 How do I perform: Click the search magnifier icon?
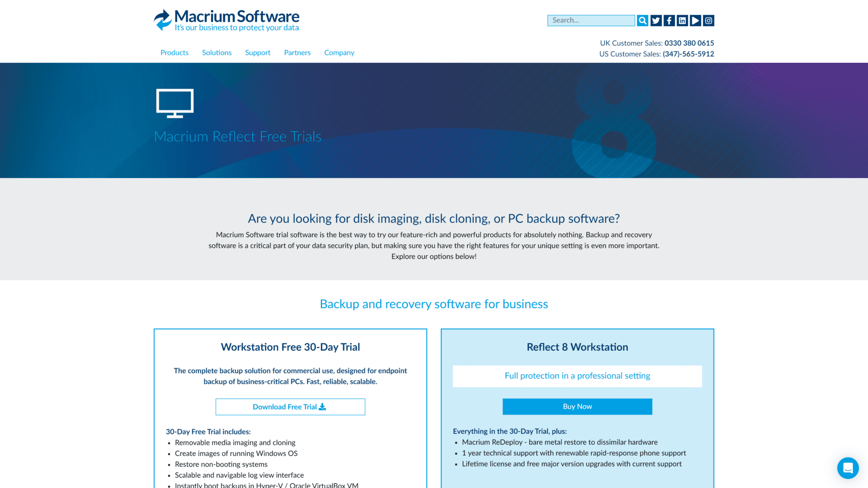[x=643, y=20]
